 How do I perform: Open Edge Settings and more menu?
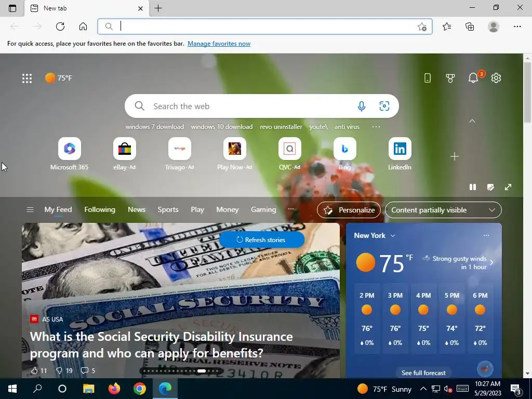click(x=517, y=26)
